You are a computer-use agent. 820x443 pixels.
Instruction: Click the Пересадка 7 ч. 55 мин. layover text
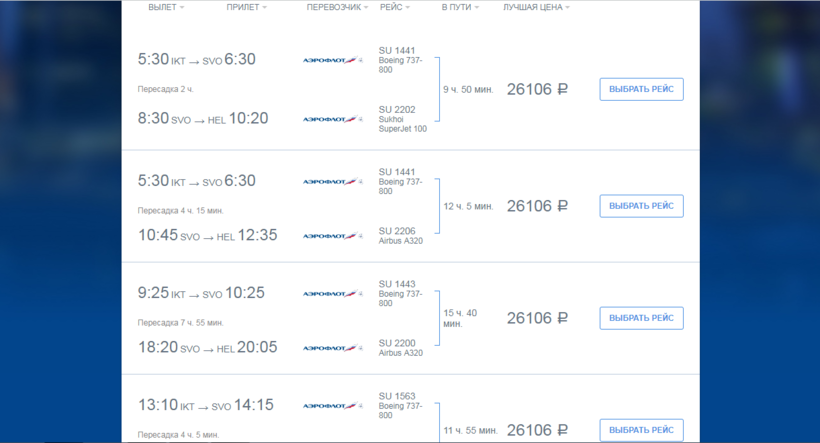[181, 323]
